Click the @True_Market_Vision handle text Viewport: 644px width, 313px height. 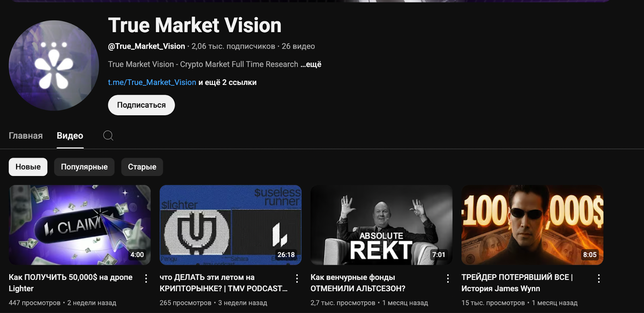[x=147, y=46]
